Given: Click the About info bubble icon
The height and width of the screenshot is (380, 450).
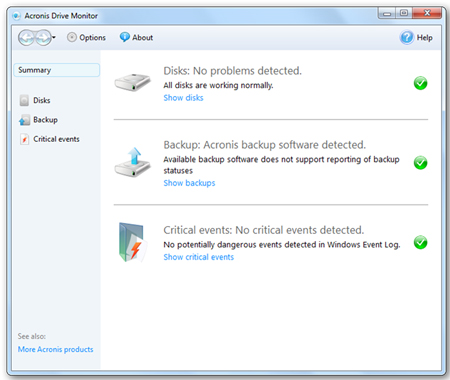Looking at the screenshot, I should [125, 37].
